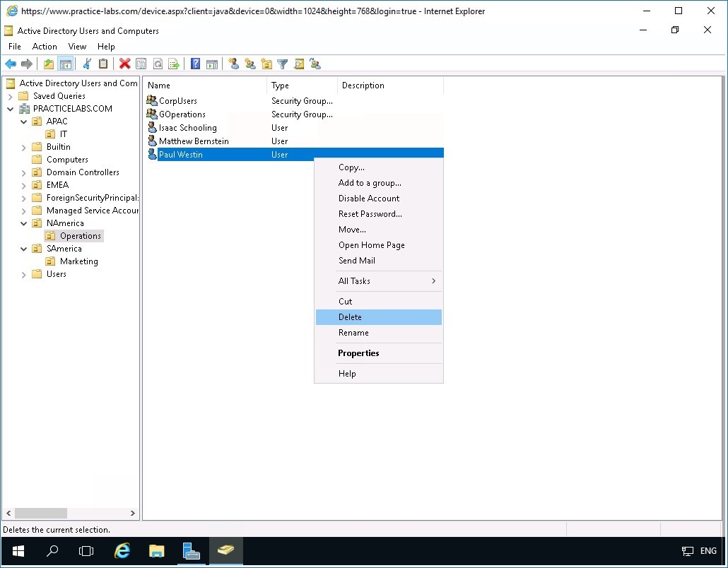The image size is (728, 568).
Task: Open the All Tasks submenu
Action: [378, 280]
